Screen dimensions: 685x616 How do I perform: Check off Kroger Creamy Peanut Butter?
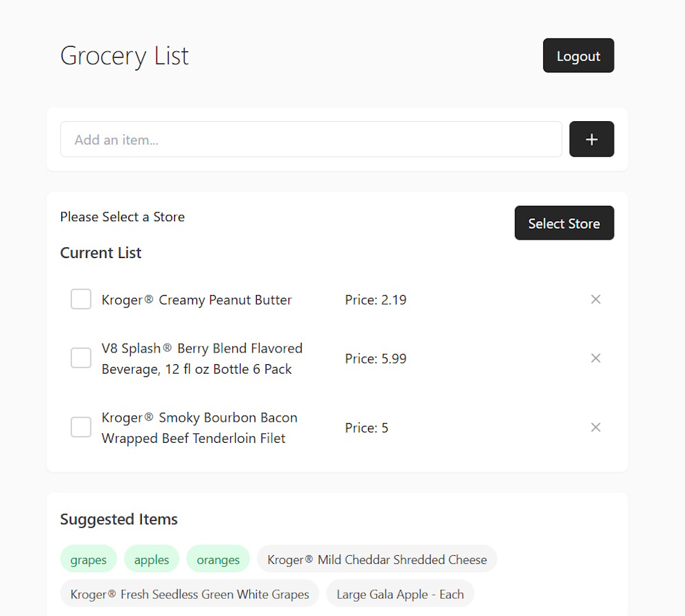coord(80,299)
